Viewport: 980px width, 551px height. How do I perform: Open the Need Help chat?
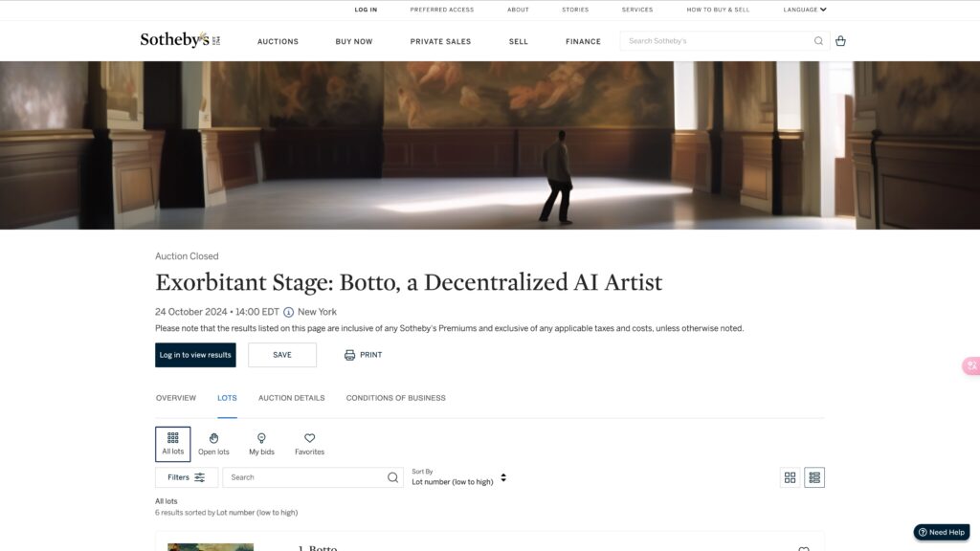pyautogui.click(x=942, y=532)
